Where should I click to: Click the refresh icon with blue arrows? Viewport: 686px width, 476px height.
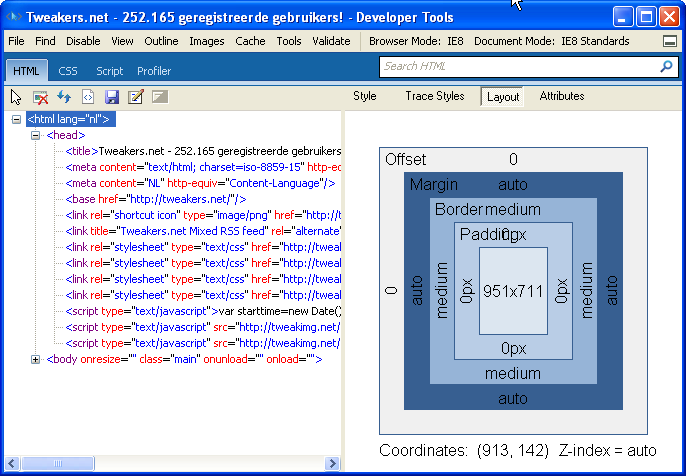64,97
